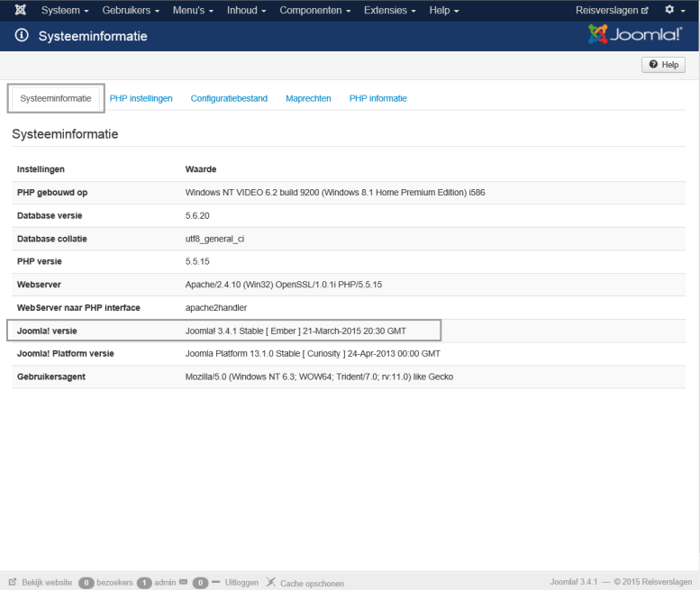Click the Uitloggen link in footer

click(241, 583)
